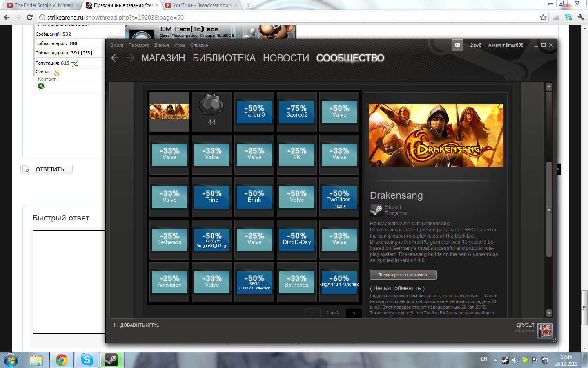
Task: Open Chrome wrench settings menu
Action: [x=581, y=17]
